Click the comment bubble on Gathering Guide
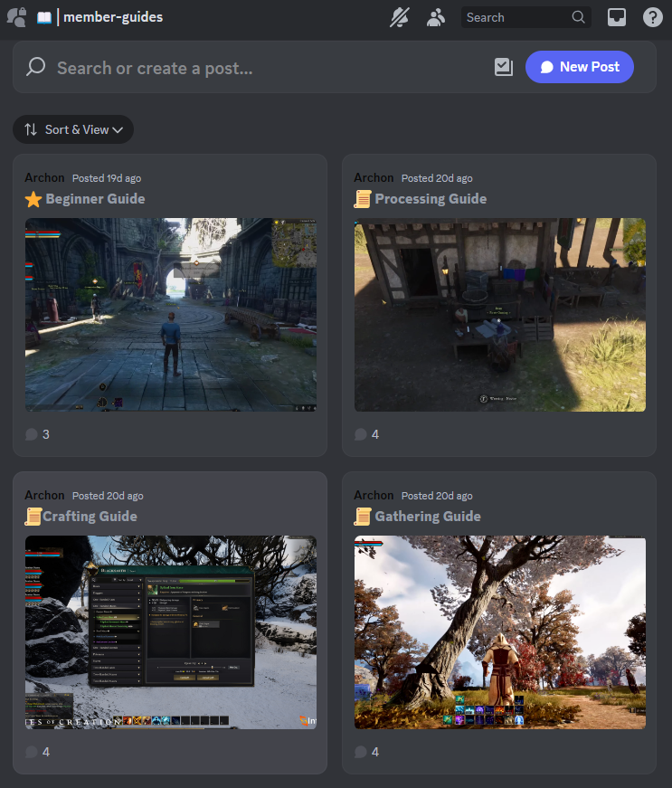 pos(361,752)
